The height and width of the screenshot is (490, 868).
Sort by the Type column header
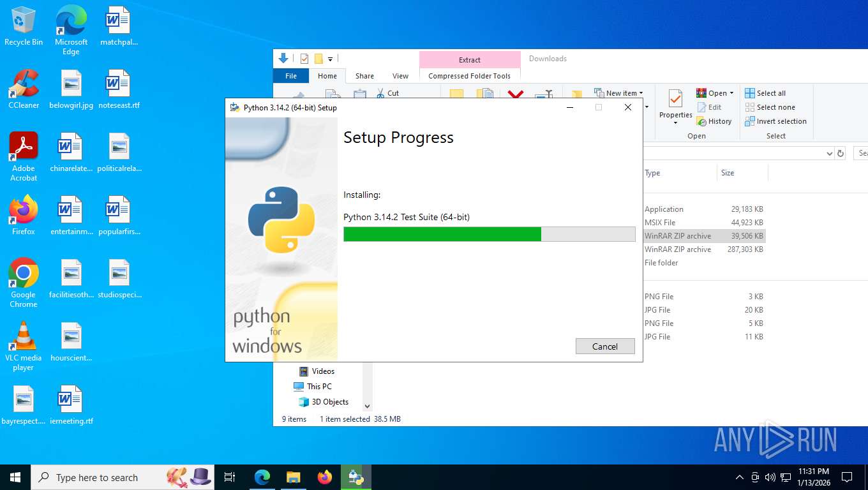click(679, 173)
